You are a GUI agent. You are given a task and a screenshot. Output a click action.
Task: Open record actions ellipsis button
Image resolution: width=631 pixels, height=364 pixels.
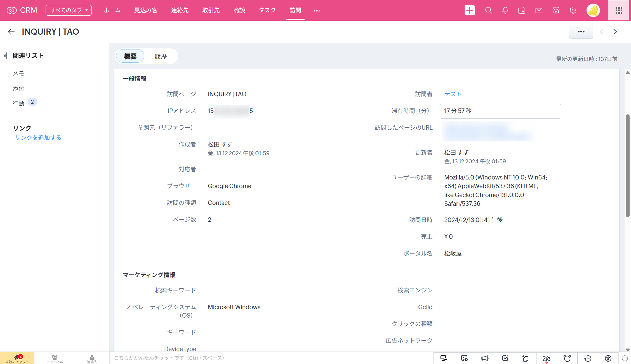pyautogui.click(x=581, y=32)
